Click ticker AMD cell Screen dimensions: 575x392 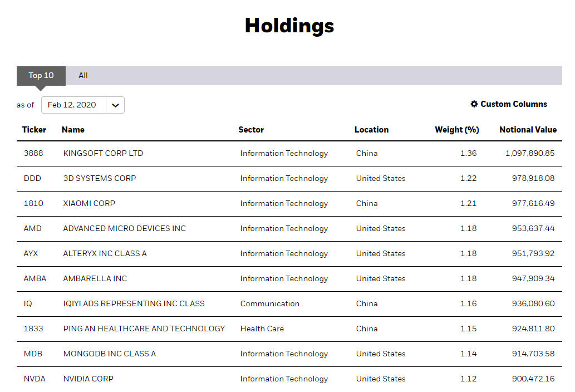click(33, 228)
